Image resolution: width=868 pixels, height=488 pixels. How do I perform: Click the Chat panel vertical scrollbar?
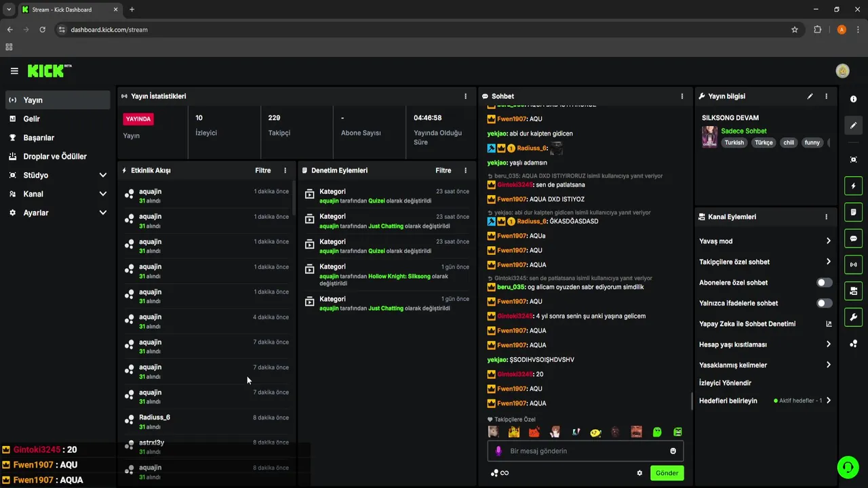pyautogui.click(x=691, y=401)
